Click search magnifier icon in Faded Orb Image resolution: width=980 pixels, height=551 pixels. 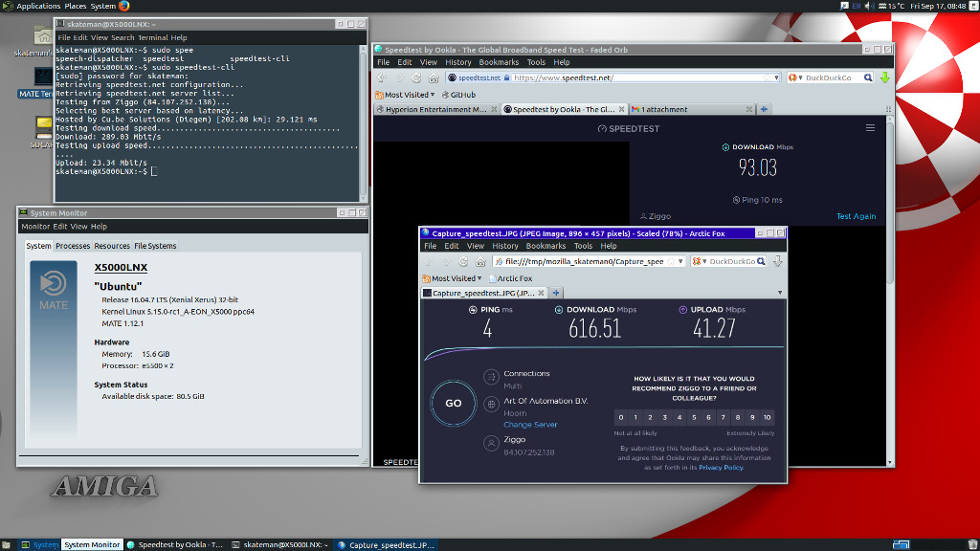tap(867, 77)
